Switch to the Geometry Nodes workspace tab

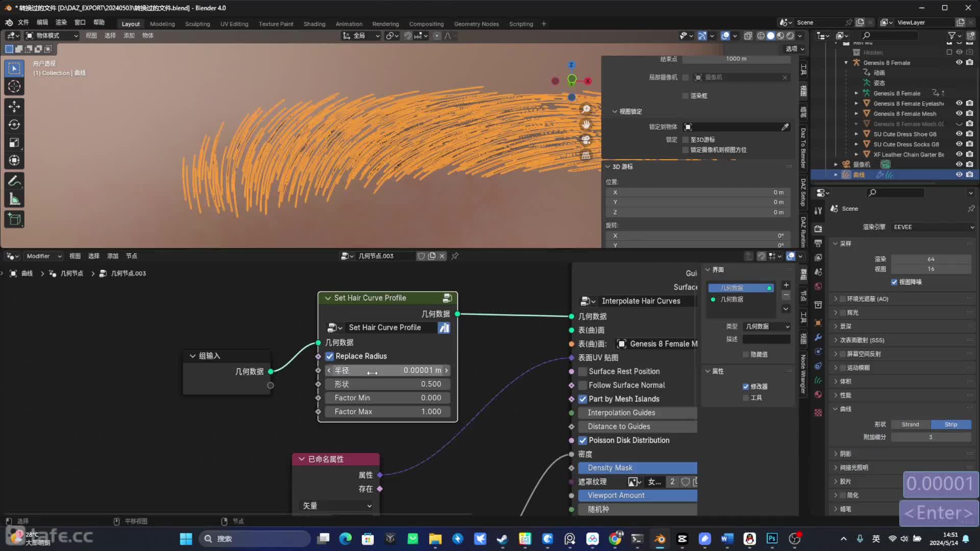point(476,24)
